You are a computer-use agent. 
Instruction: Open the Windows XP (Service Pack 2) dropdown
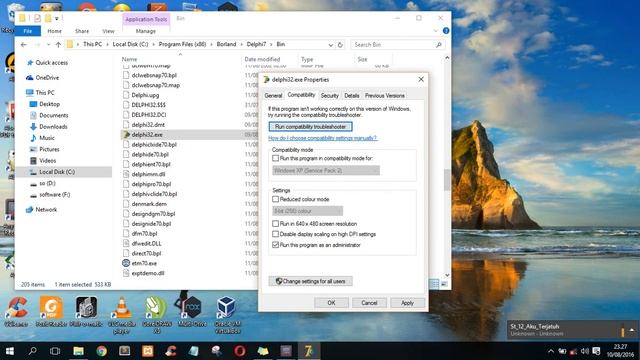(326, 170)
